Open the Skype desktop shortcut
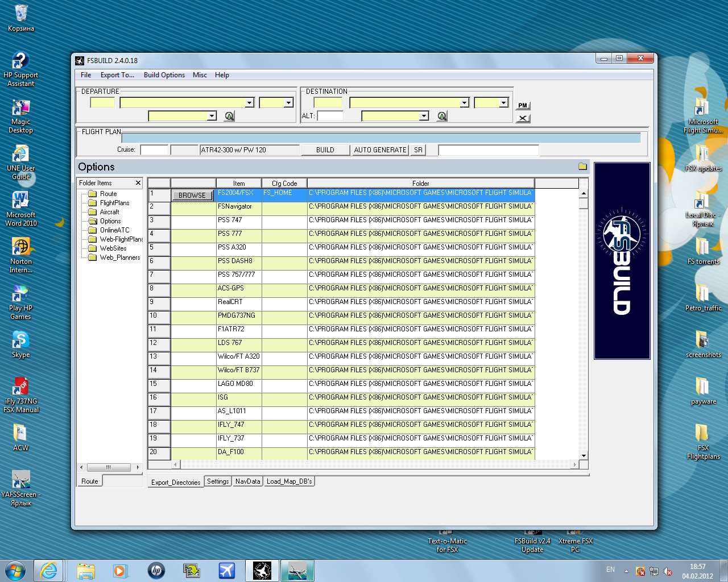The image size is (728, 582). click(20, 344)
